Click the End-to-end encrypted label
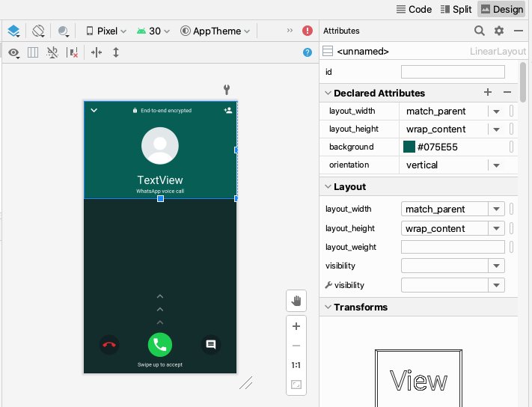Image resolution: width=532 pixels, height=407 pixels. pyautogui.click(x=166, y=111)
